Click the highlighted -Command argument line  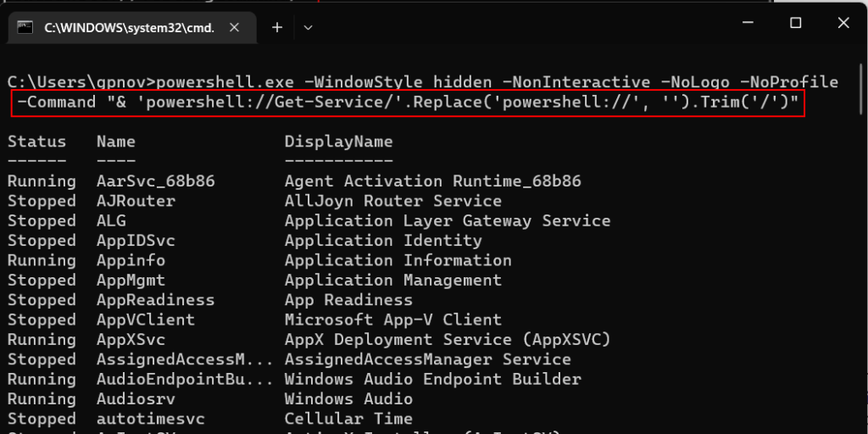(407, 103)
